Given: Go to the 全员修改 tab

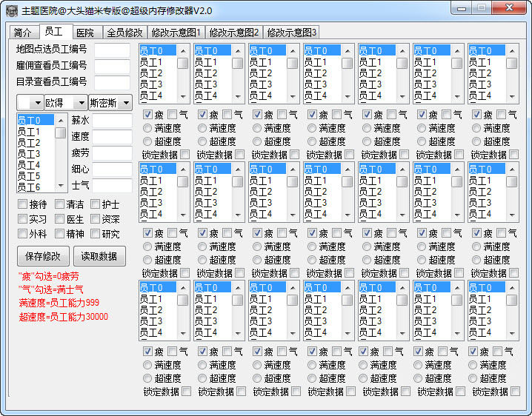Looking at the screenshot, I should tap(124, 33).
